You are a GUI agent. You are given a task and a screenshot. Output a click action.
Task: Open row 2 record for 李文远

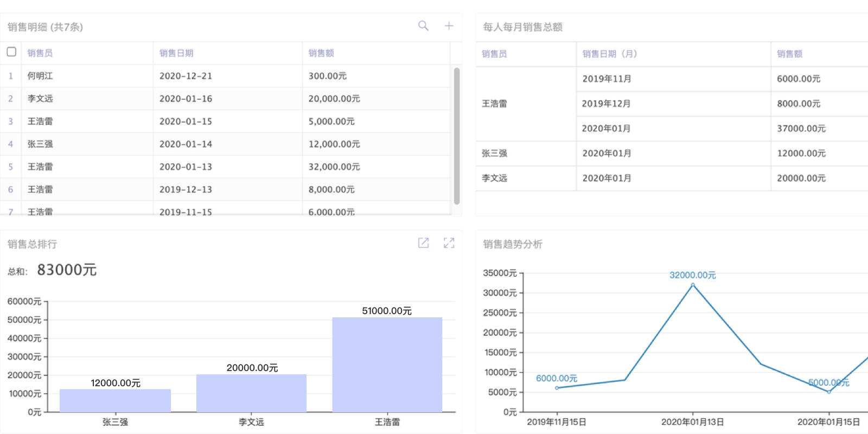40,99
